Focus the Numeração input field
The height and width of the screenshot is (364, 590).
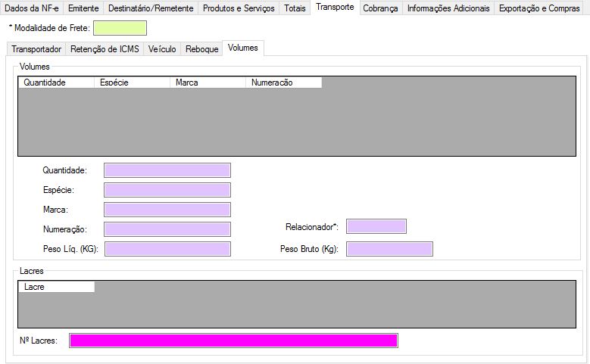[x=167, y=229]
